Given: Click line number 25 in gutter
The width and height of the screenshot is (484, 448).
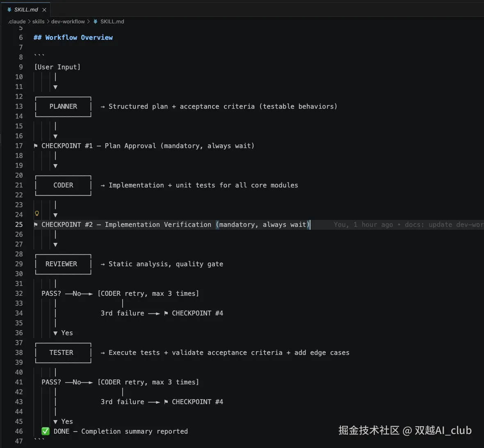Looking at the screenshot, I should (19, 224).
